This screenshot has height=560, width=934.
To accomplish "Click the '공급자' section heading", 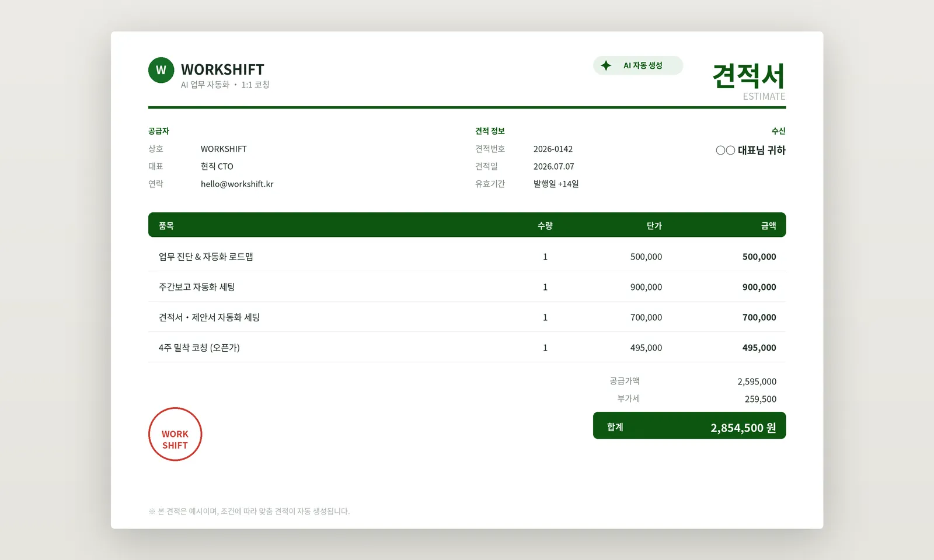I will pos(159,131).
